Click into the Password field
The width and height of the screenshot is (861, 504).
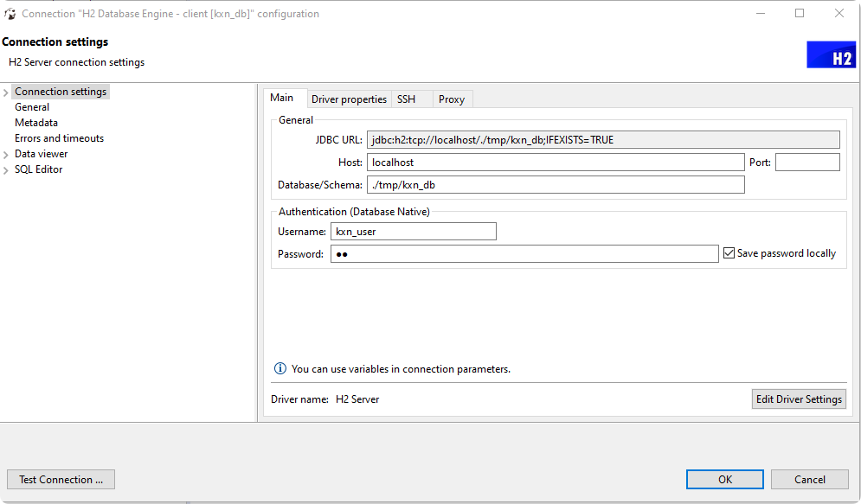pos(524,254)
